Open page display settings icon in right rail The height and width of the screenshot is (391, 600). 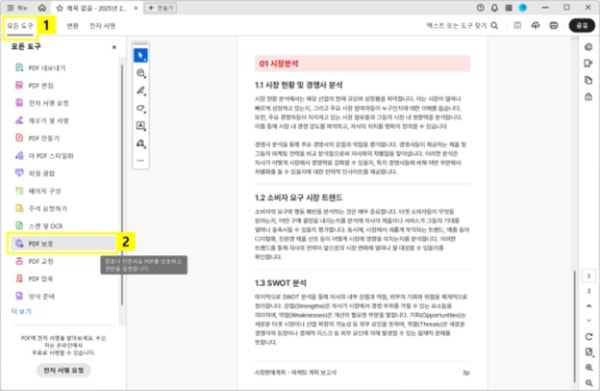(589, 352)
